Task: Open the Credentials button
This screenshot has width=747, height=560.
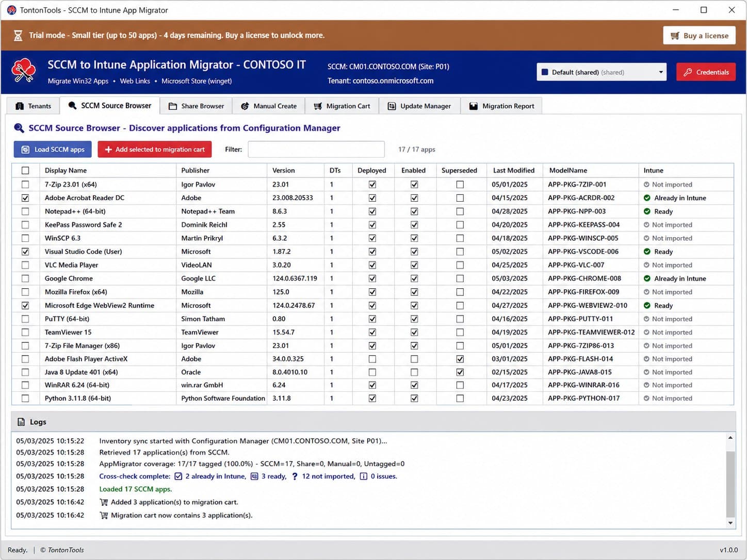Action: 706,72
